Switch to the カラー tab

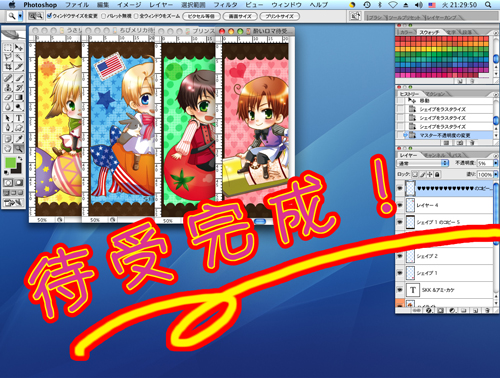[406, 32]
